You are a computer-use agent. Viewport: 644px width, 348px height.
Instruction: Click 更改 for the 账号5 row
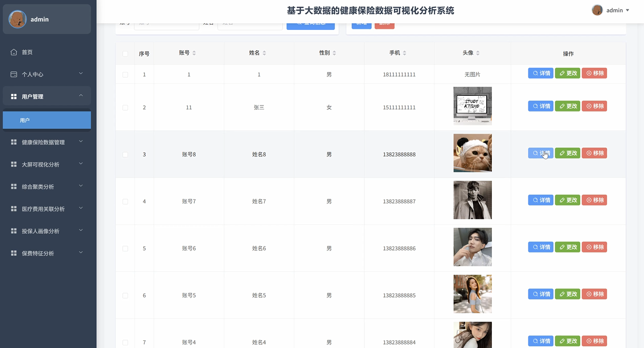[x=568, y=294]
